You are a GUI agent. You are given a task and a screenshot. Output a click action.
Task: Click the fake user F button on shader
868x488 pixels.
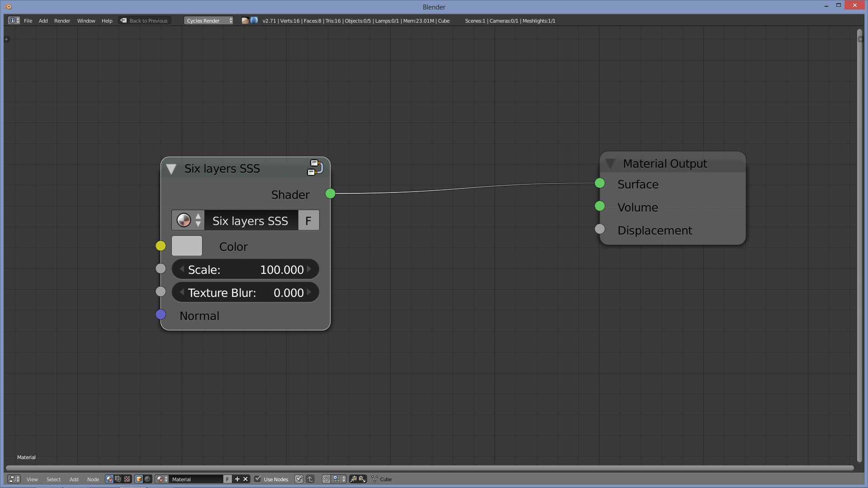point(308,221)
